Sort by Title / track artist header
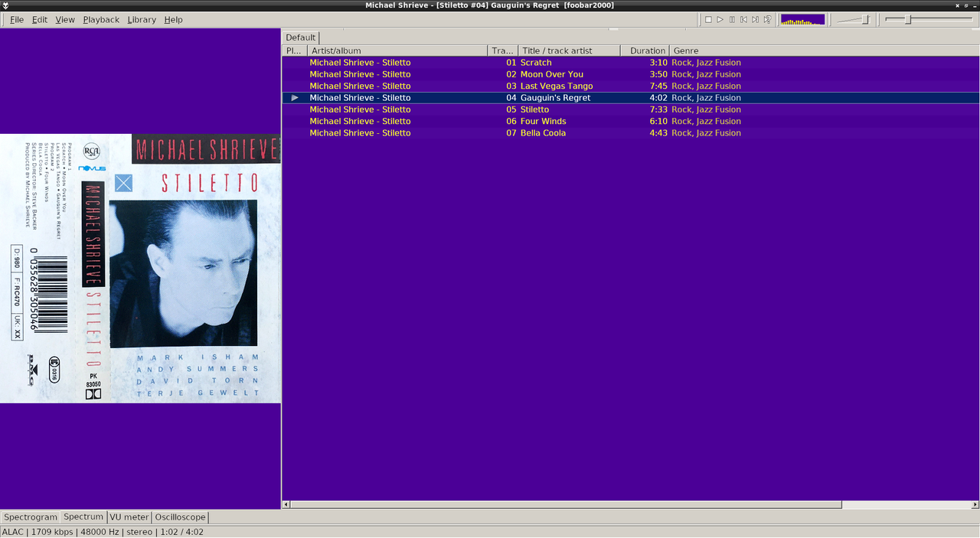Viewport: 980px width, 538px height. coord(569,51)
